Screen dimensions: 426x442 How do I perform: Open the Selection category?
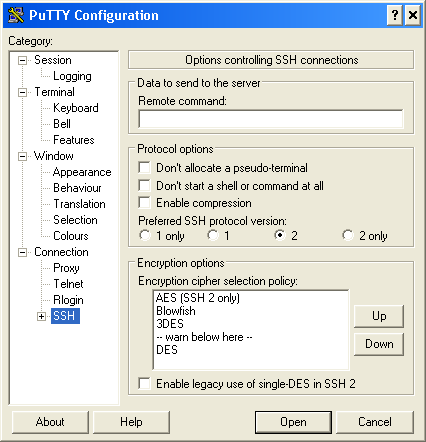(75, 220)
